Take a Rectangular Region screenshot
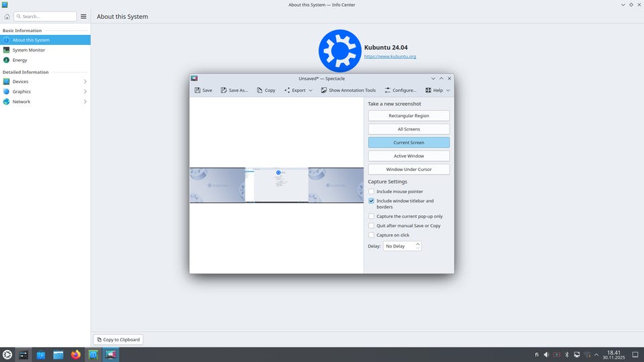Viewport: 644px width, 362px height. [409, 116]
